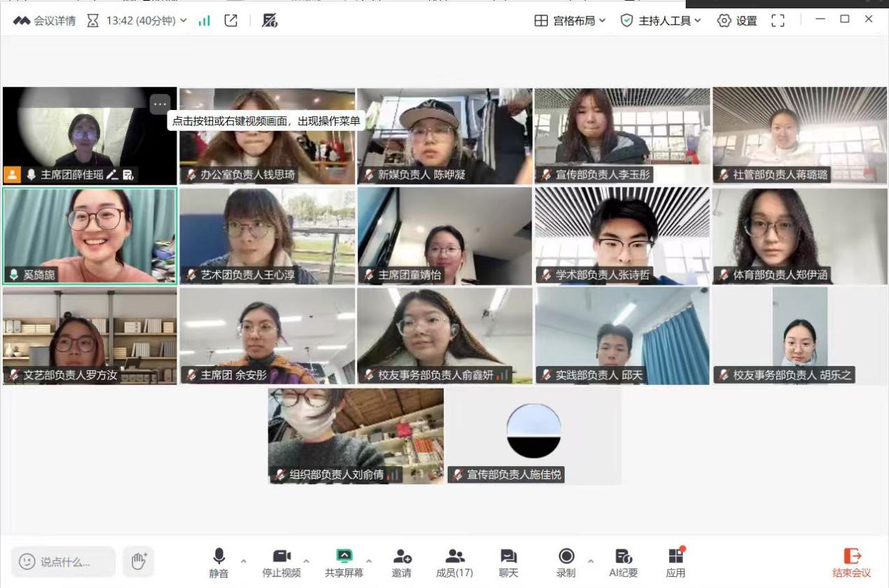Open 设置 settings in top bar
This screenshot has width=889, height=588.
pos(737,21)
